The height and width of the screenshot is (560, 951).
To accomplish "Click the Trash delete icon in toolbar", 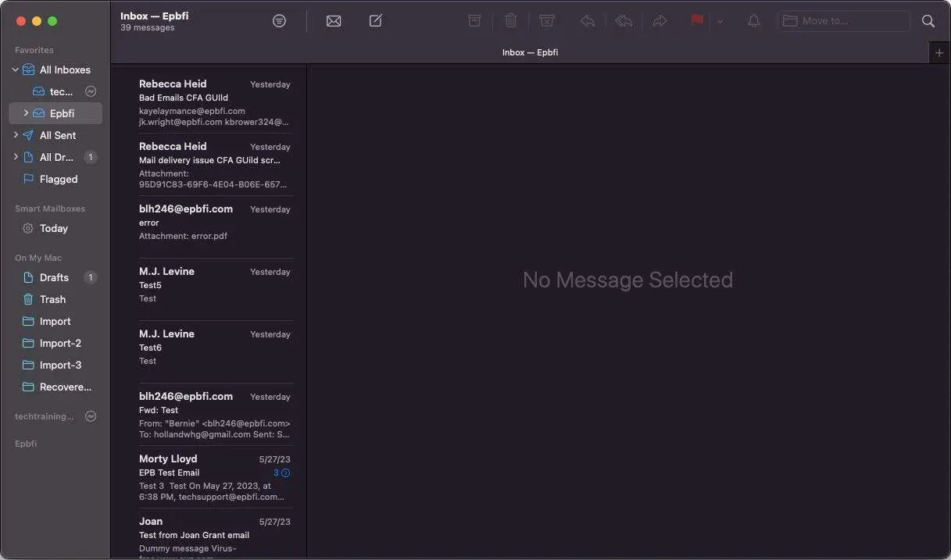I will pyautogui.click(x=511, y=21).
